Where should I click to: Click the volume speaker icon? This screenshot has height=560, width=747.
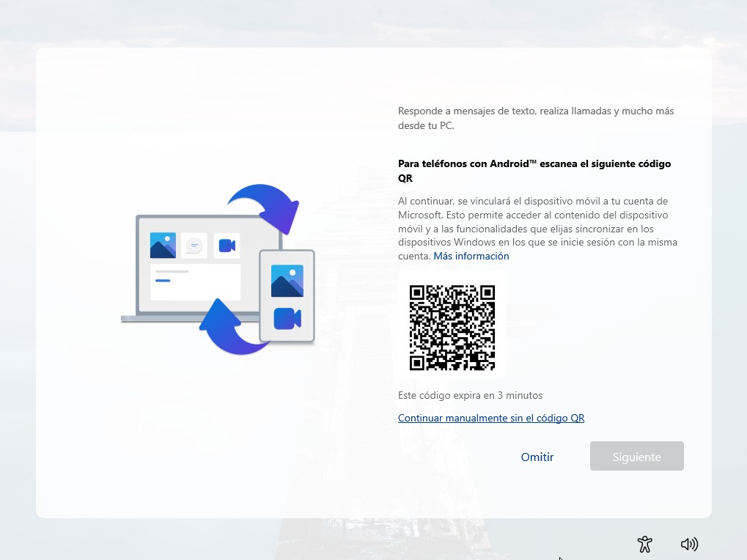pyautogui.click(x=689, y=544)
